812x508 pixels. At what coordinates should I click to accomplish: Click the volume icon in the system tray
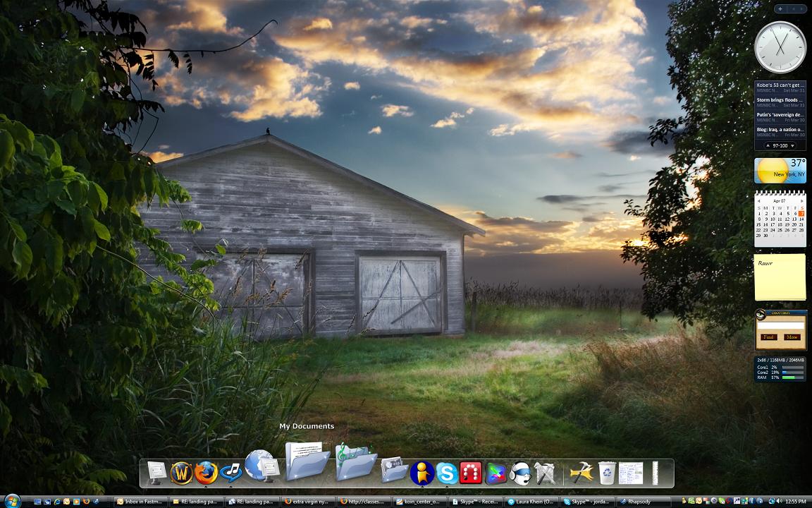point(779,502)
